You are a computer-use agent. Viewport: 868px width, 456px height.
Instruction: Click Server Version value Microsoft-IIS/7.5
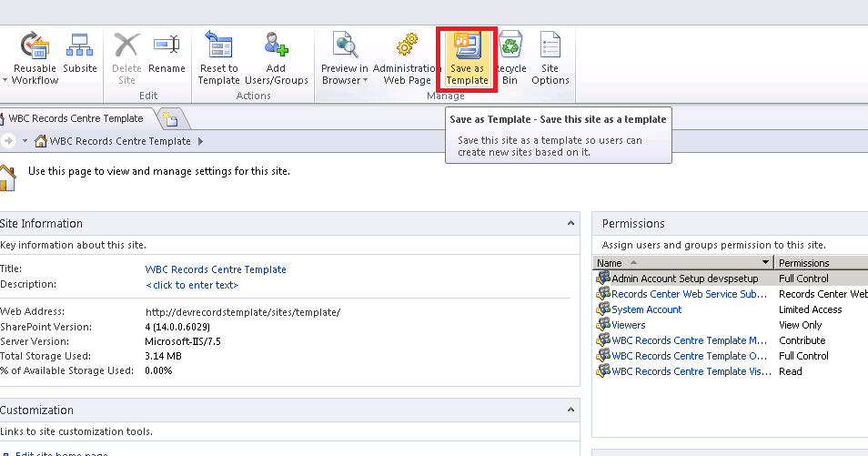[x=183, y=342]
